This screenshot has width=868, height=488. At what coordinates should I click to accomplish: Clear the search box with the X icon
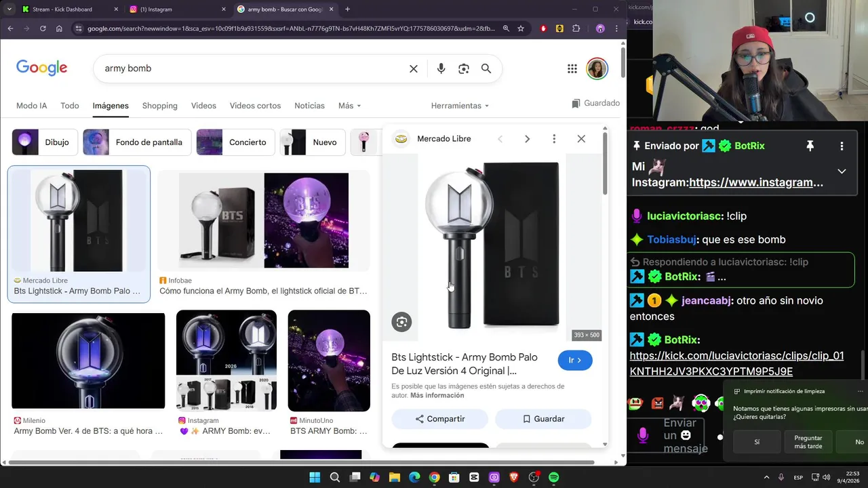(x=414, y=68)
